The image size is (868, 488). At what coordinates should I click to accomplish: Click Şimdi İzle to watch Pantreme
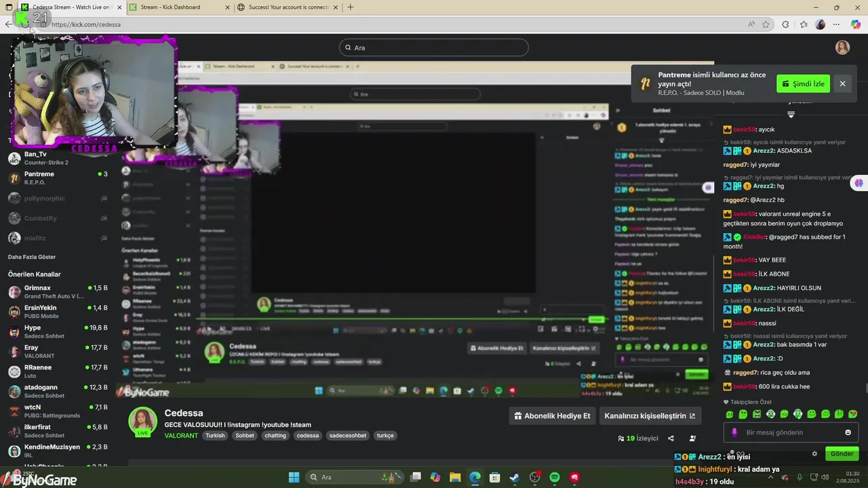tap(803, 83)
